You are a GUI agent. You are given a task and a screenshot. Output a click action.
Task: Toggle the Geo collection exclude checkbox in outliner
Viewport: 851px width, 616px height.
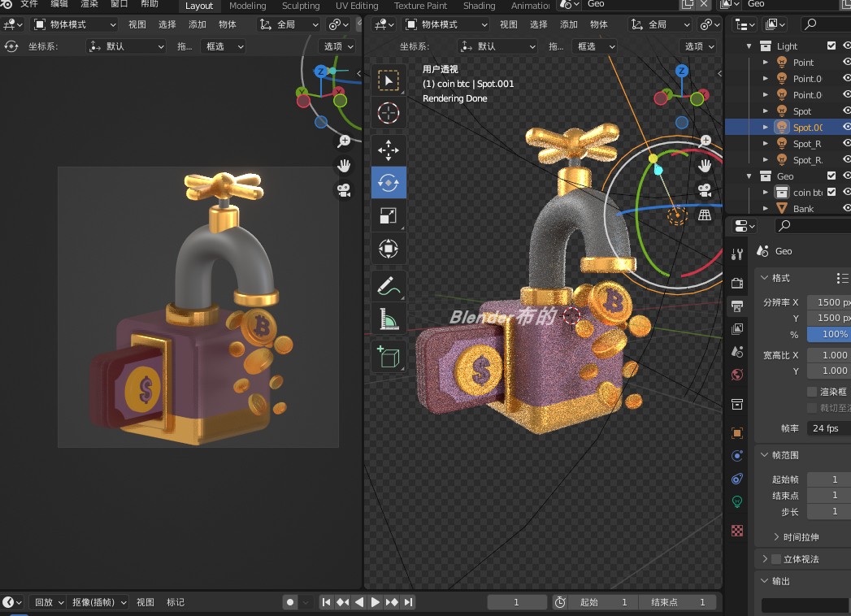(831, 176)
